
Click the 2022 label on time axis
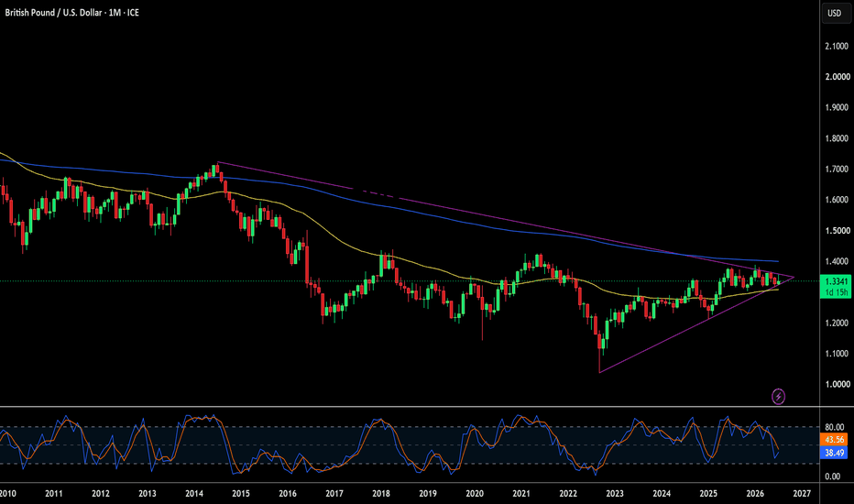568,494
